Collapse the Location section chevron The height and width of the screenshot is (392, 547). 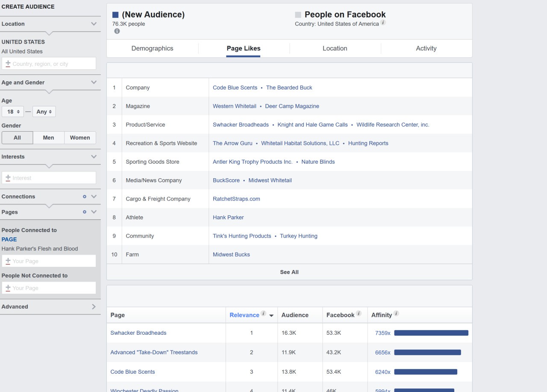point(94,24)
